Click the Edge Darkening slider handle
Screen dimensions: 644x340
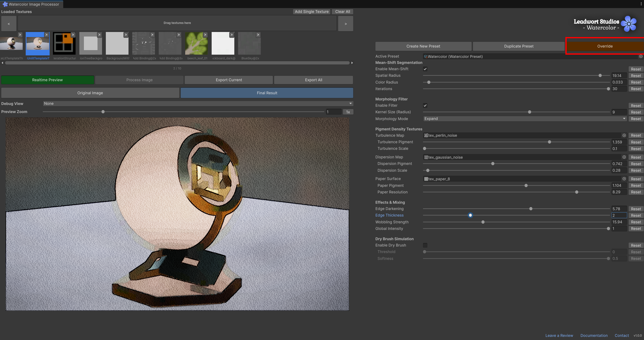[x=531, y=209]
